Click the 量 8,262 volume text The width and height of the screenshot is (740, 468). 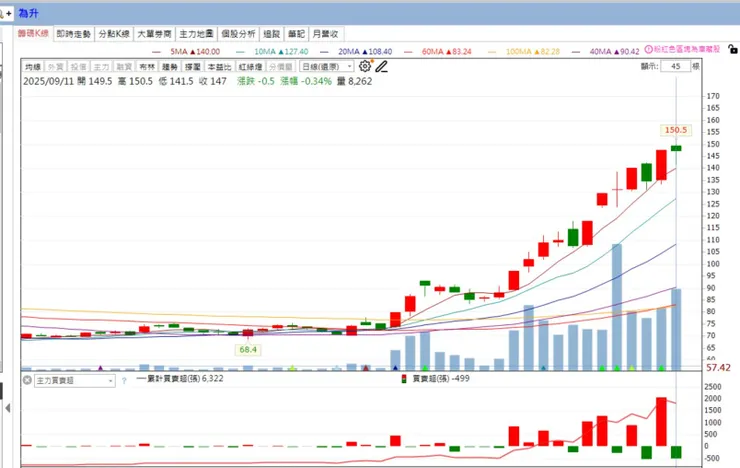pos(354,81)
